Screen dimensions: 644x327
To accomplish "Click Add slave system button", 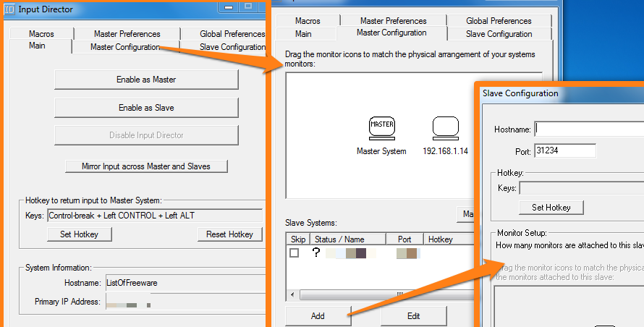I will point(318,316).
